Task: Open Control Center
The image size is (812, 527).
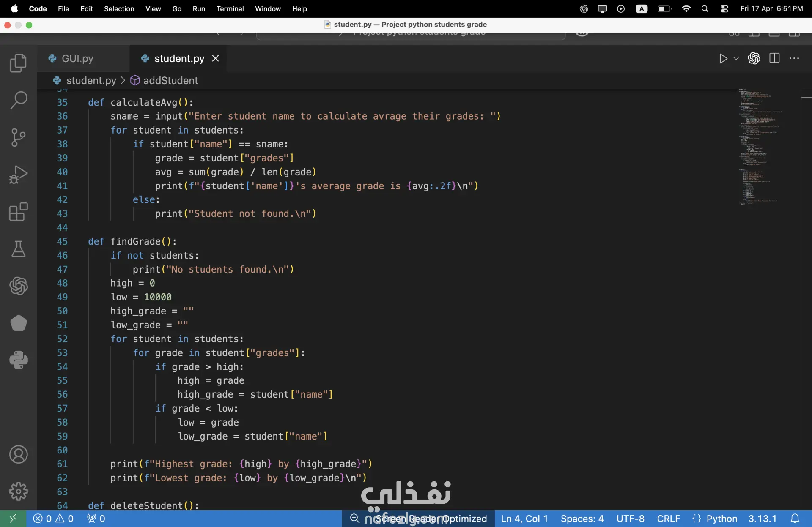Action: 724,8
